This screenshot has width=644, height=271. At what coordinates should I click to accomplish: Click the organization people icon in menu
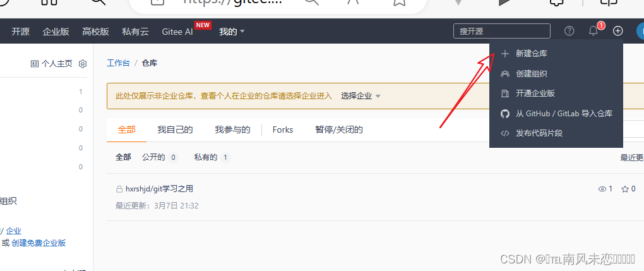click(x=505, y=74)
